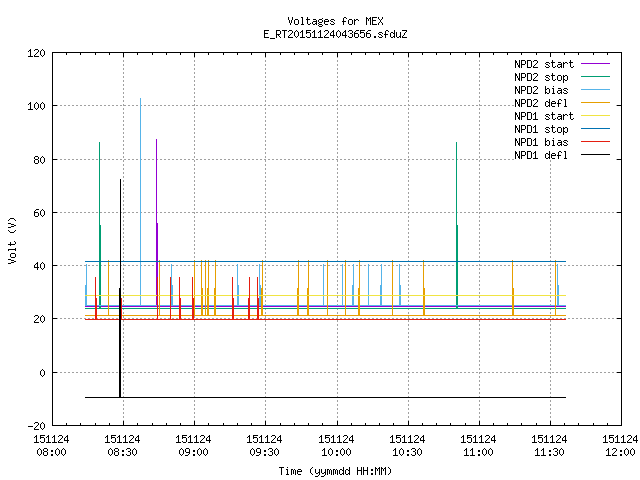The image size is (640, 480).
Task: Select the filename text E_RT20151124043656.sfduZ
Action: pos(335,34)
